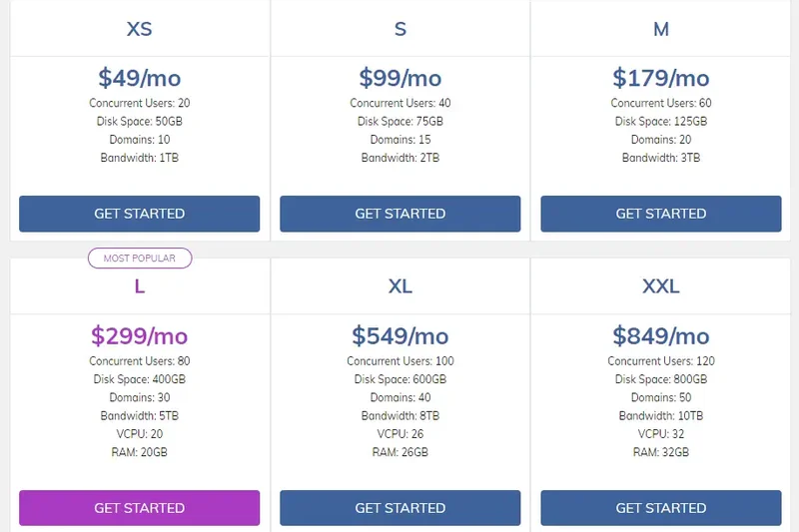Select the XS plan heading
799x532 pixels.
[140, 29]
